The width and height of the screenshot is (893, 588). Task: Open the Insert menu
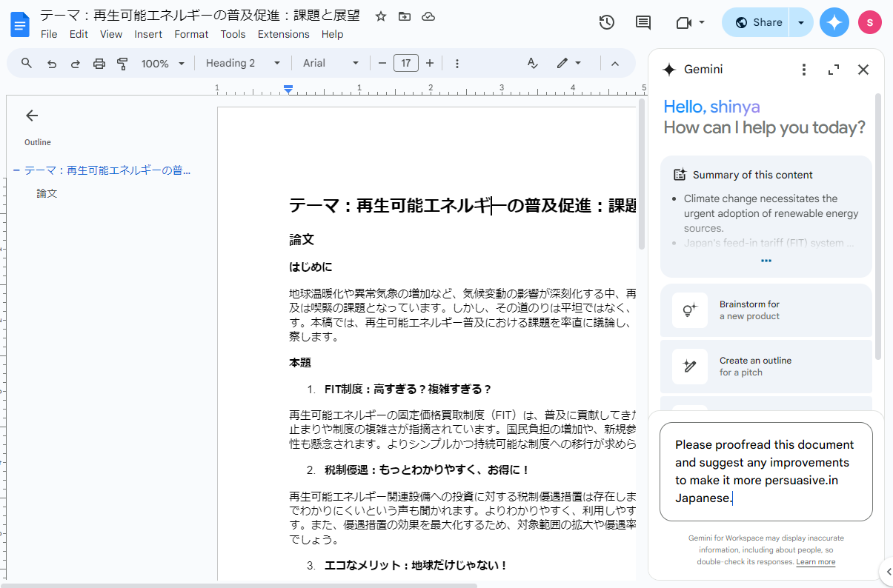click(148, 34)
